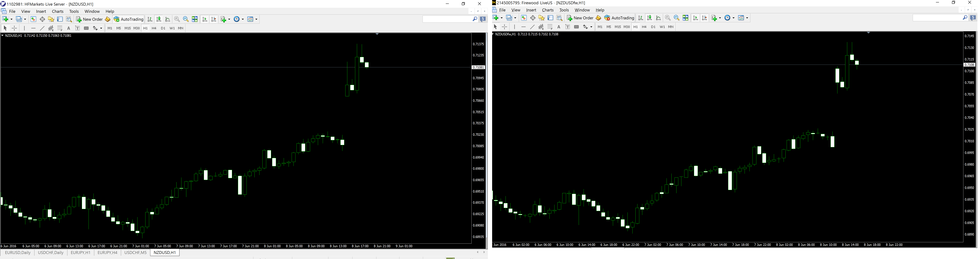The width and height of the screenshot is (980, 259).
Task: Switch to bar chart in HFMarkets window
Action: (x=150, y=19)
